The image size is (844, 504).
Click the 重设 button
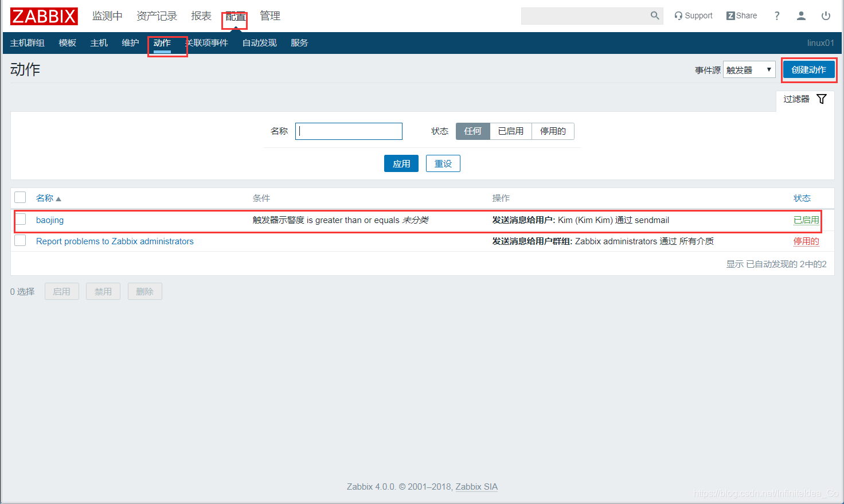pyautogui.click(x=443, y=163)
